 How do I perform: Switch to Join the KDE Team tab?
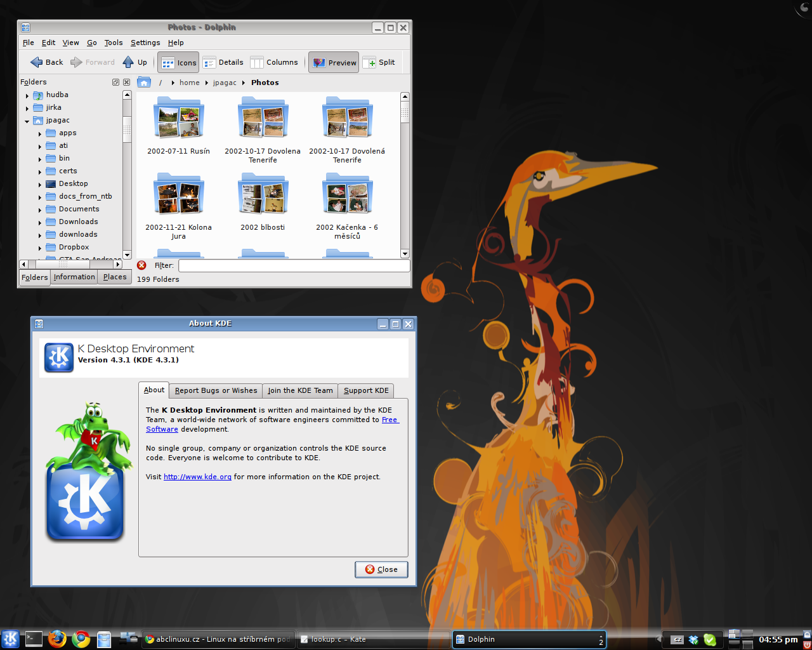click(300, 390)
